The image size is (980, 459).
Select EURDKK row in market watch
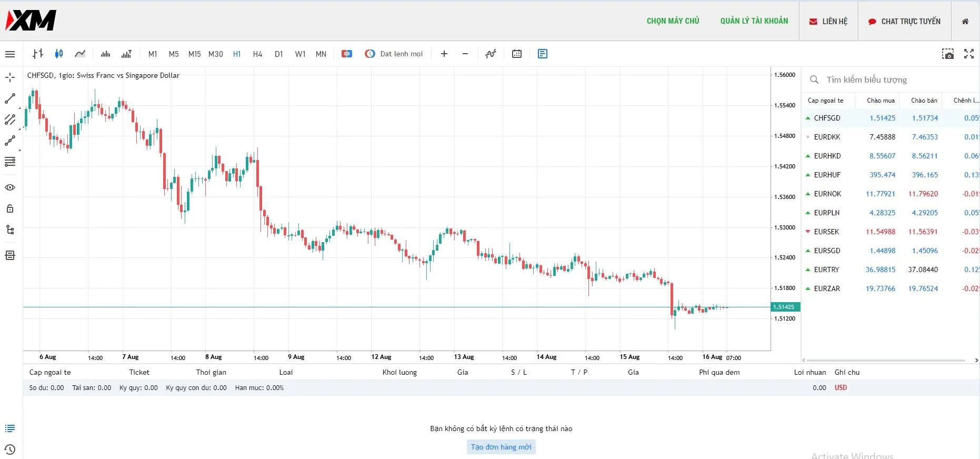891,137
